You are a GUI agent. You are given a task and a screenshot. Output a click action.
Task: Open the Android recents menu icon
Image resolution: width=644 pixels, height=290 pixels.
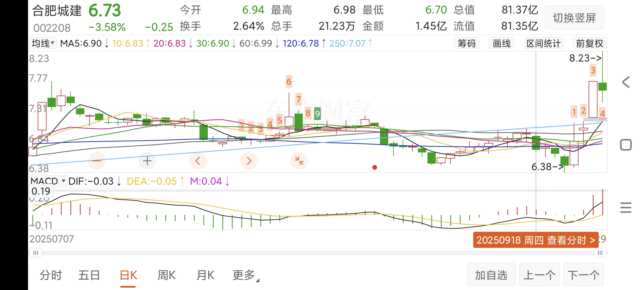coord(626,208)
